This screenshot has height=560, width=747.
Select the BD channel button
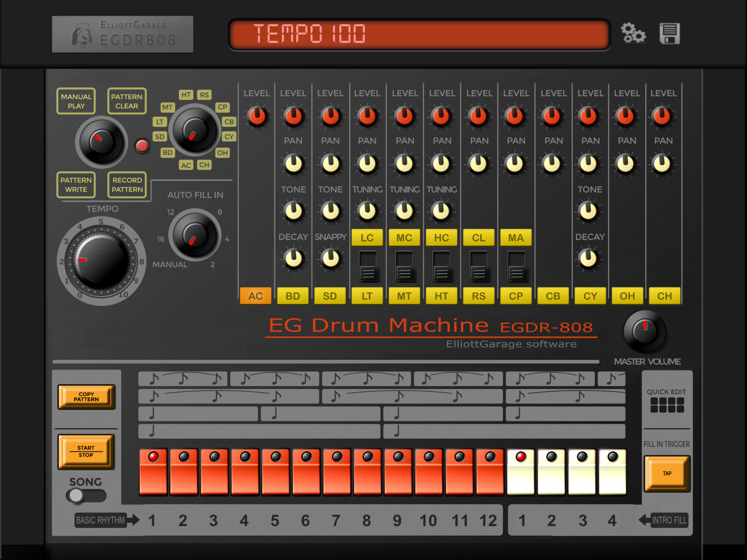pos(293,296)
